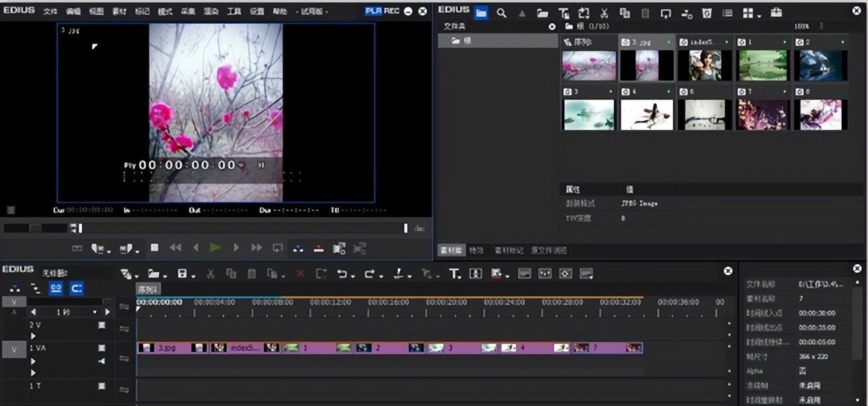Screen dimensions: 868x406
Task: Click the Create Title icon in the timeline toolbar
Action: pyautogui.click(x=455, y=274)
